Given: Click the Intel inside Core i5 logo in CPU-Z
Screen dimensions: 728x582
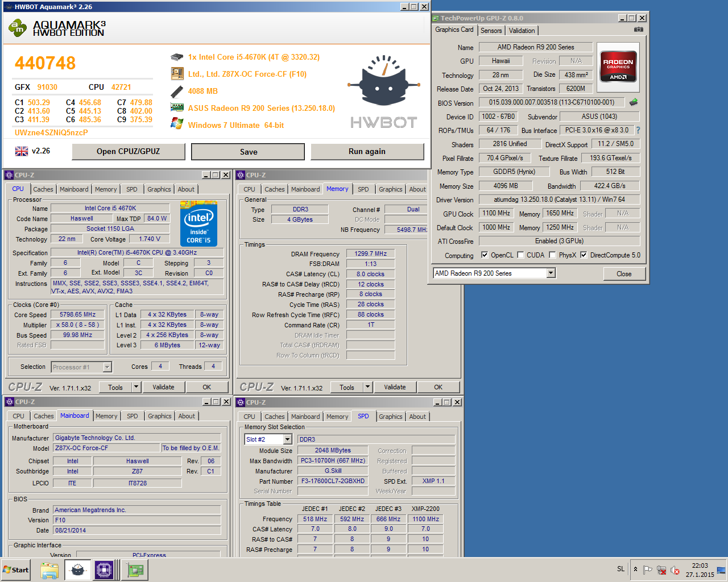Looking at the screenshot, I should (x=198, y=223).
